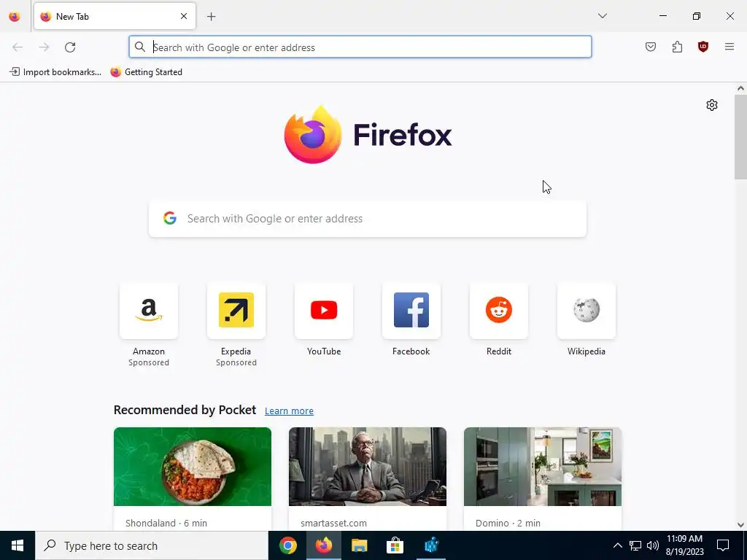Launch Google Chrome from the taskbar
Screen dimensions: 747x560
[287, 545]
